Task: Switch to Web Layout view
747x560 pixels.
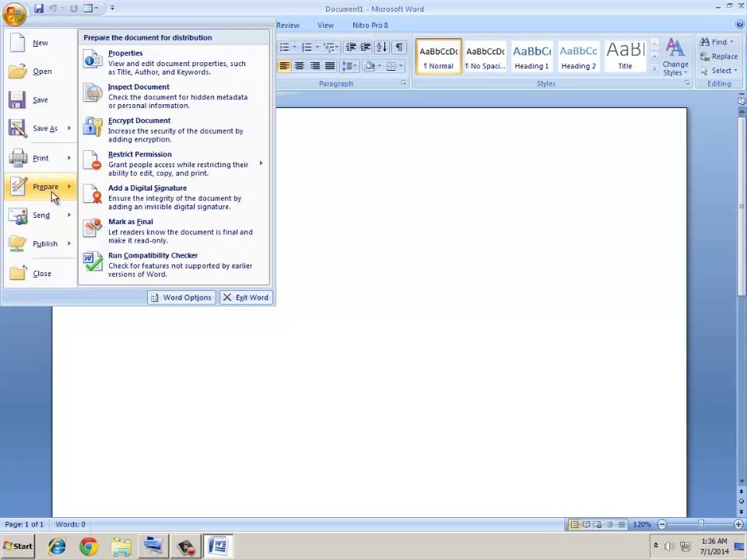Action: tap(598, 524)
